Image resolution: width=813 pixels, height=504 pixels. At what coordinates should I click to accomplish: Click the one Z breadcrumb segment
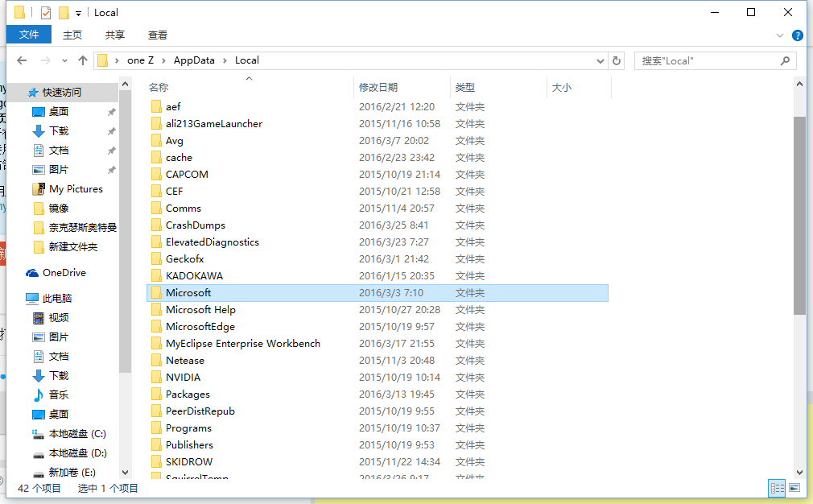(x=141, y=60)
